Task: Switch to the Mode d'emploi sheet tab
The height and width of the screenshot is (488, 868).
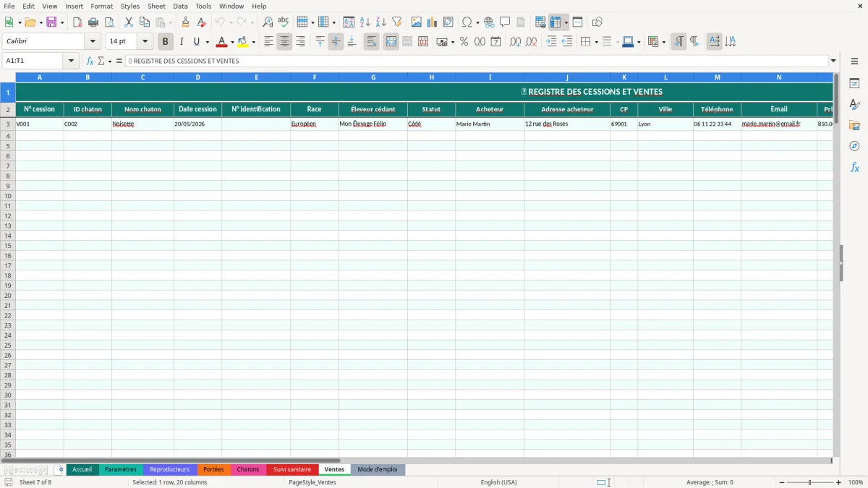Action: coord(378,469)
